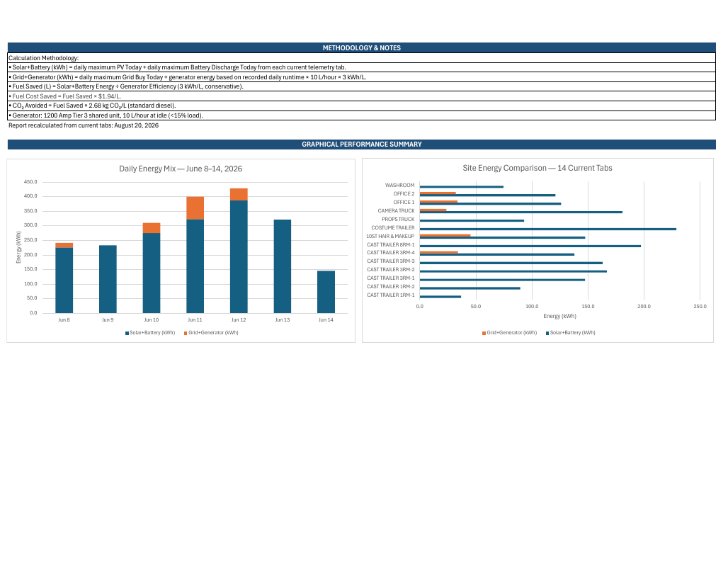Select the OFFICE 2 category label

coord(404,193)
